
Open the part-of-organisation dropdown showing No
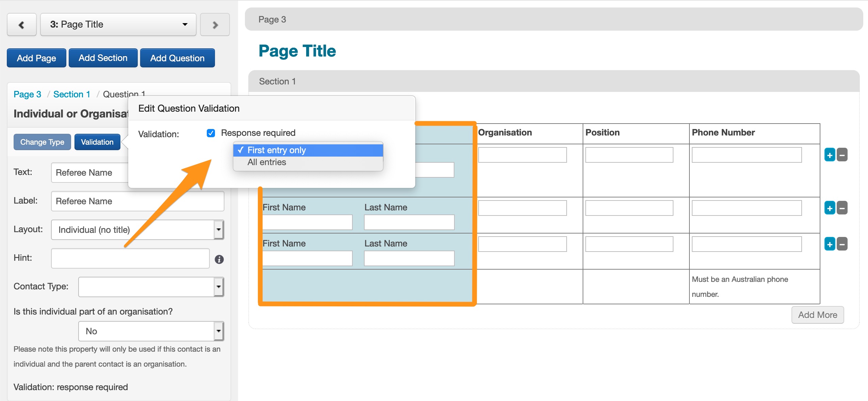(x=151, y=331)
